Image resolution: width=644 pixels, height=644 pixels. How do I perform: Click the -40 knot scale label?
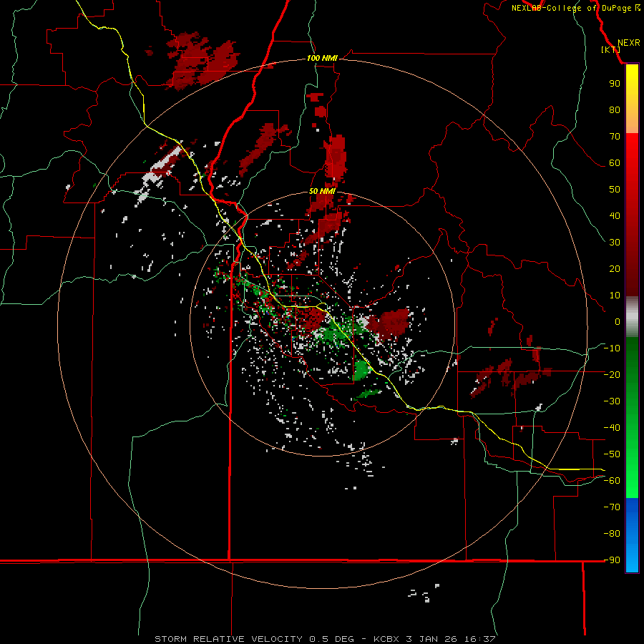[x=612, y=428]
